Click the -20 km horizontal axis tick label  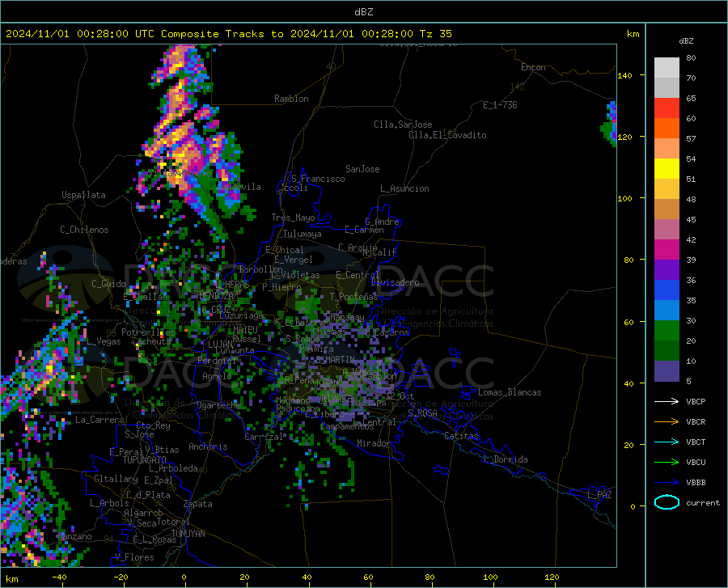click(121, 577)
